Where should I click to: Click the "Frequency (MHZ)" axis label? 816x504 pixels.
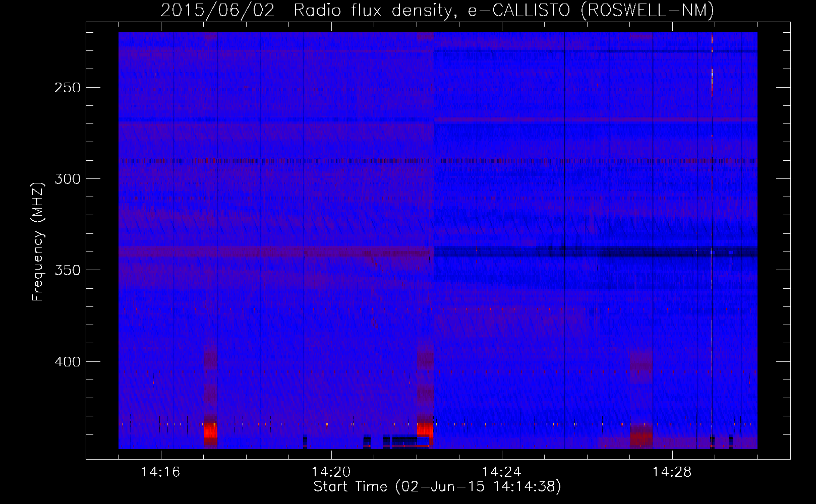37,242
